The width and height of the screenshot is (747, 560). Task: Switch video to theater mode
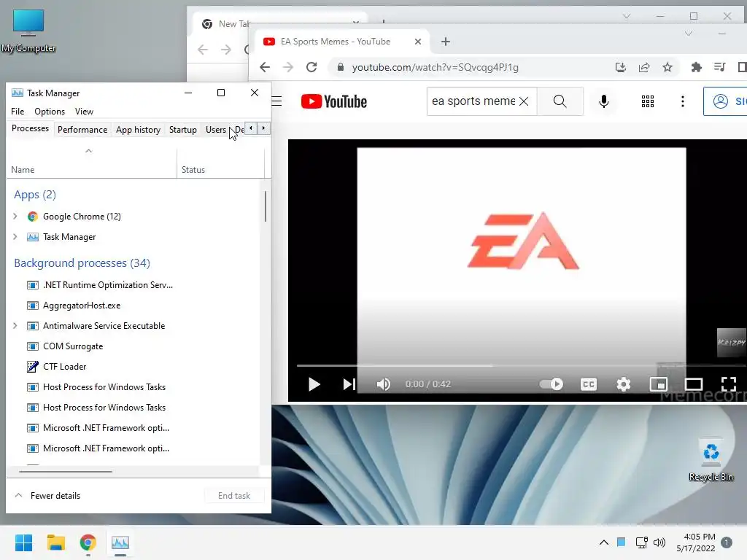pos(694,384)
